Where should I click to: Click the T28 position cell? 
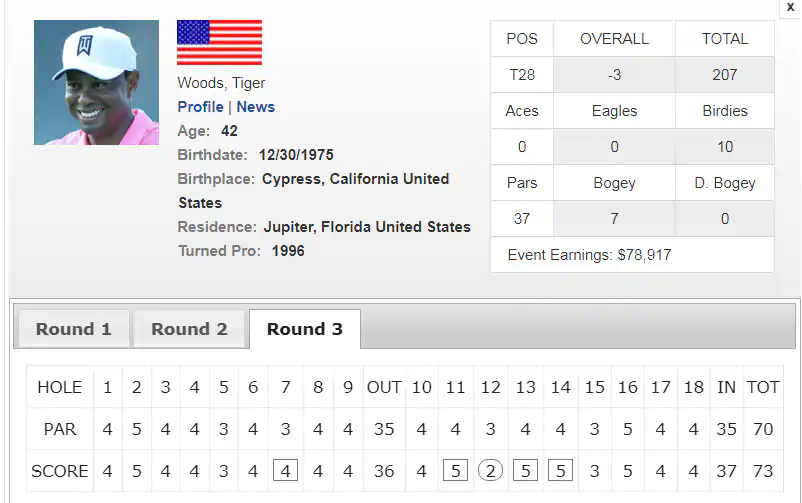click(522, 75)
